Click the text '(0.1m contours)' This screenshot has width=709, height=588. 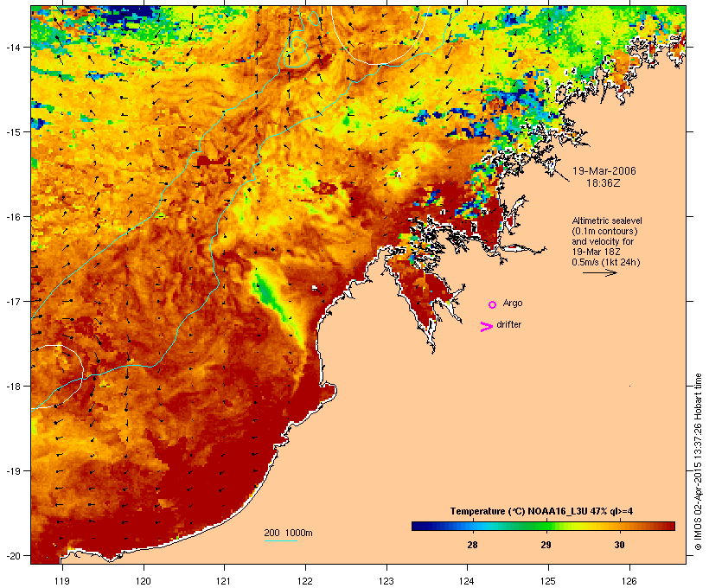click(604, 231)
